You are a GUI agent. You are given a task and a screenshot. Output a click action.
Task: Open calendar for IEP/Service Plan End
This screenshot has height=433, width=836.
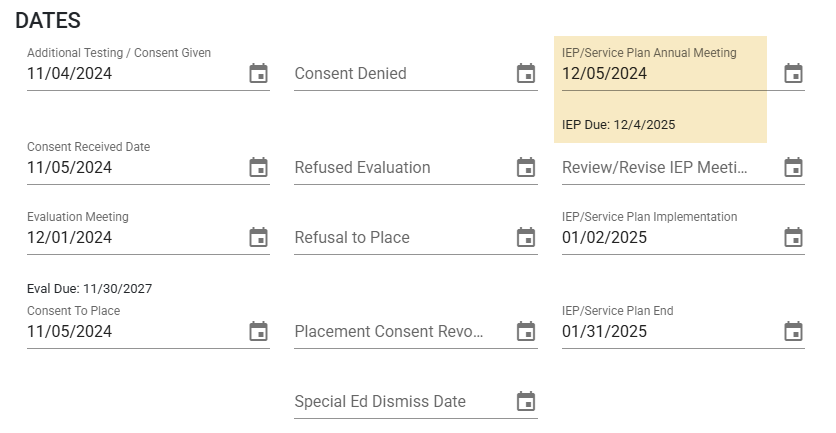[x=793, y=331]
